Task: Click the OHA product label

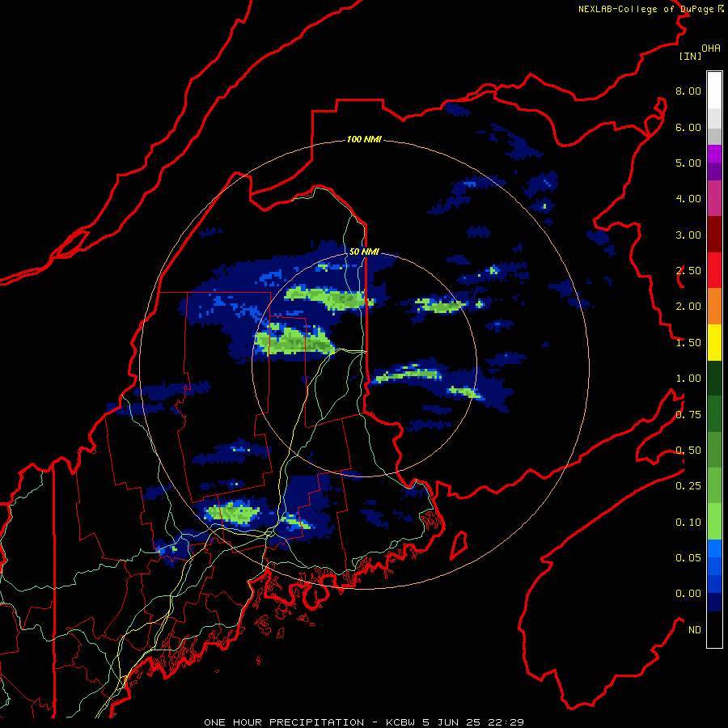Action: pyautogui.click(x=711, y=49)
